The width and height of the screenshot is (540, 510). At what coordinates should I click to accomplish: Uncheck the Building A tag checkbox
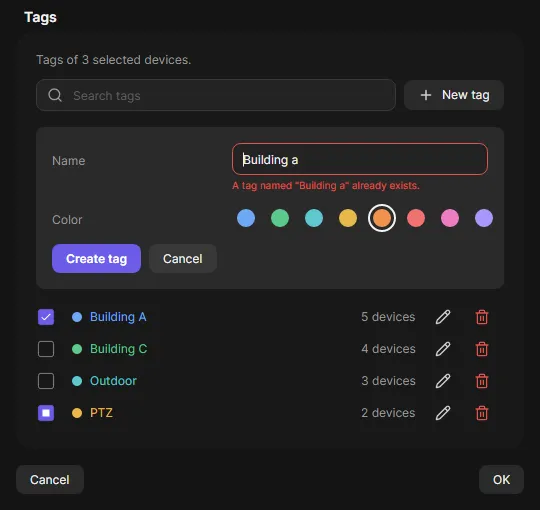click(46, 317)
